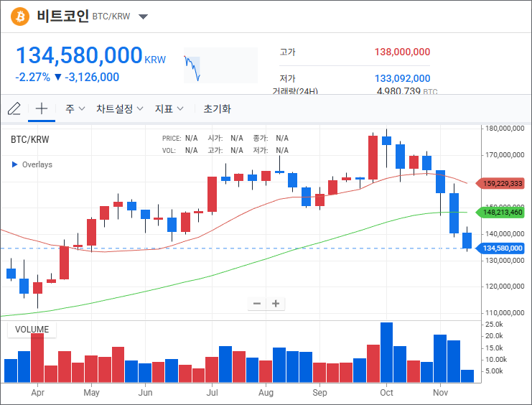532x405 pixels.
Task: Click the -3,126,000 price change value
Action: click(92, 77)
